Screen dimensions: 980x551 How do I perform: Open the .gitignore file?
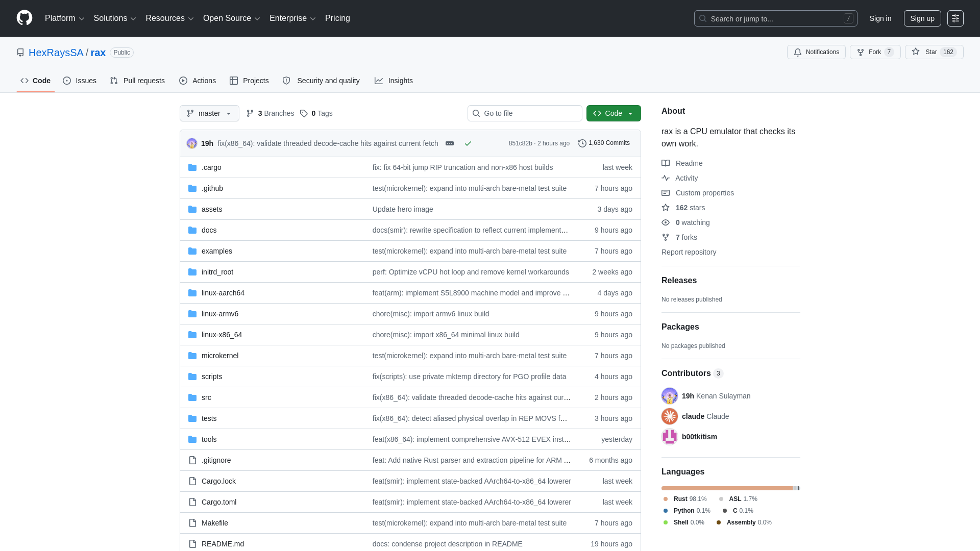pyautogui.click(x=216, y=460)
